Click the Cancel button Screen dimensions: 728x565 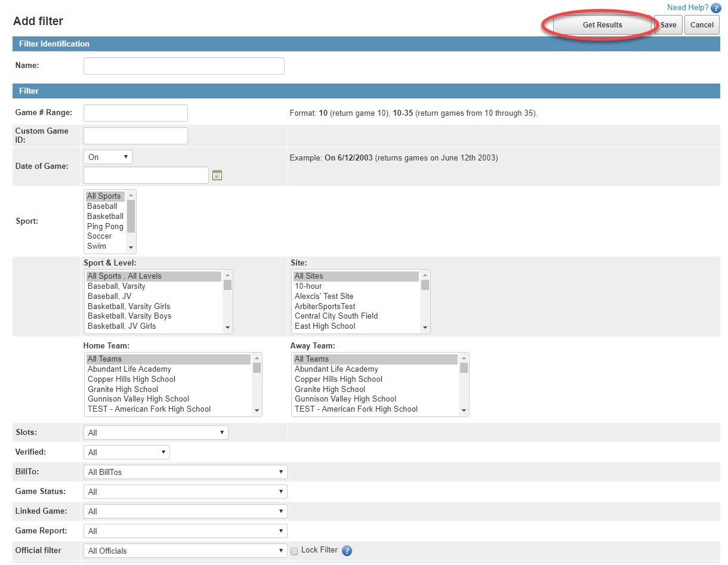(x=702, y=25)
